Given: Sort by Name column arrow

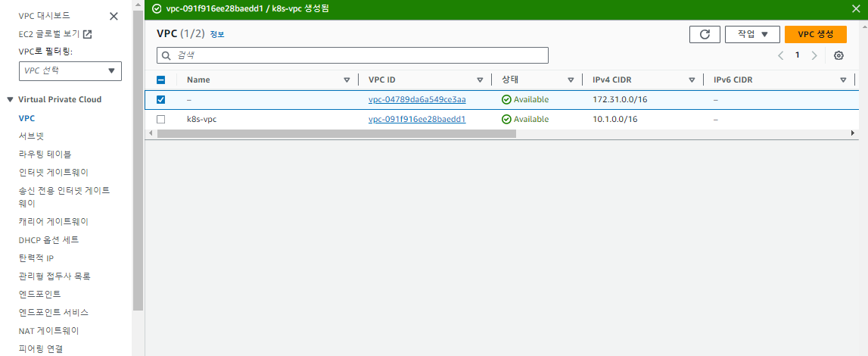Looking at the screenshot, I should 347,80.
